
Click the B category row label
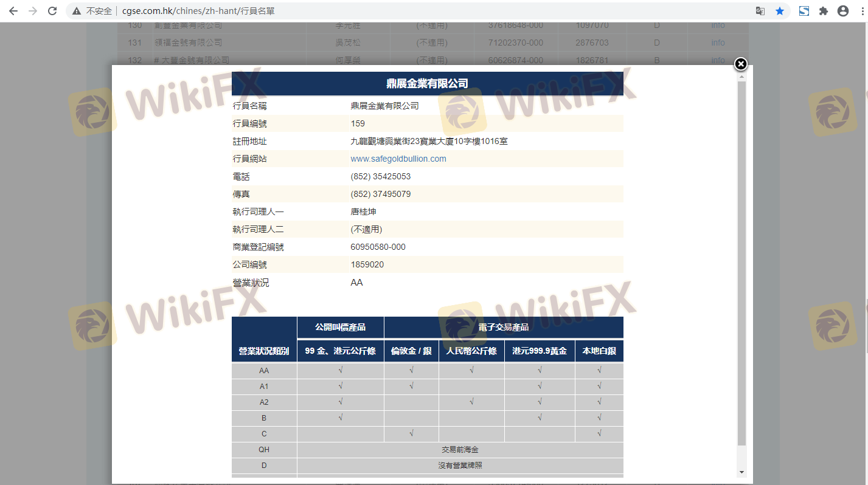tap(264, 418)
